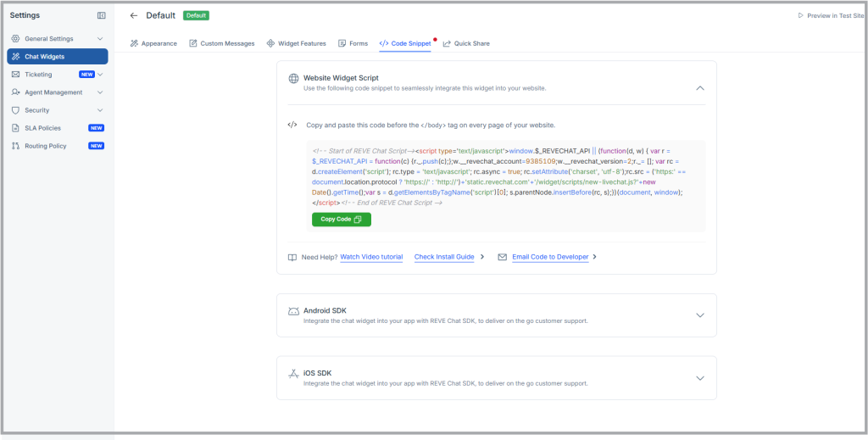Click the Agent Management person icon
Image resolution: width=868 pixels, height=440 pixels.
pos(15,92)
